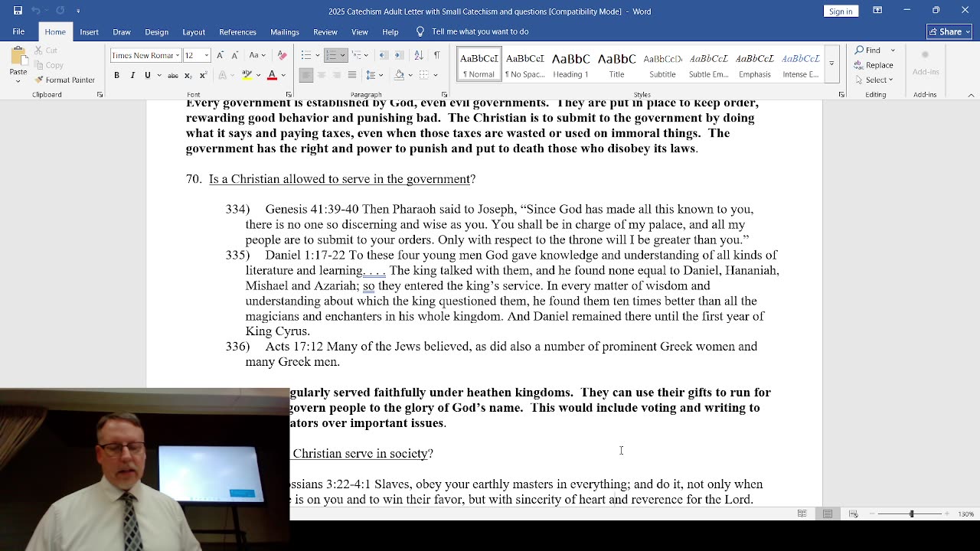The width and height of the screenshot is (980, 551).
Task: Center the paragraph text
Action: pos(321,75)
